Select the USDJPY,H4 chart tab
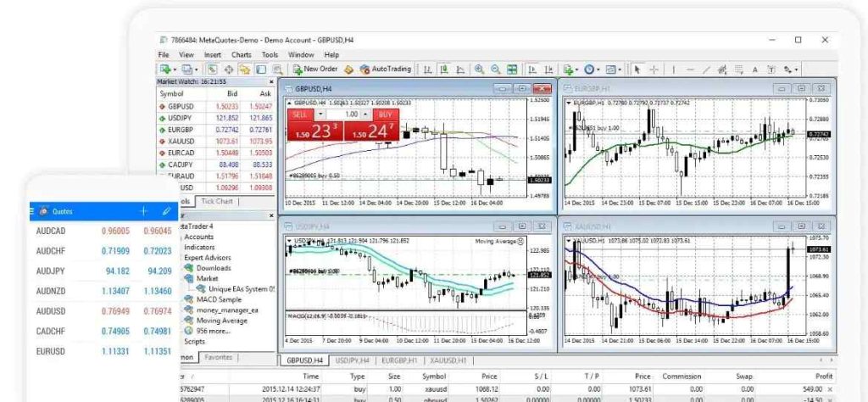 point(352,360)
